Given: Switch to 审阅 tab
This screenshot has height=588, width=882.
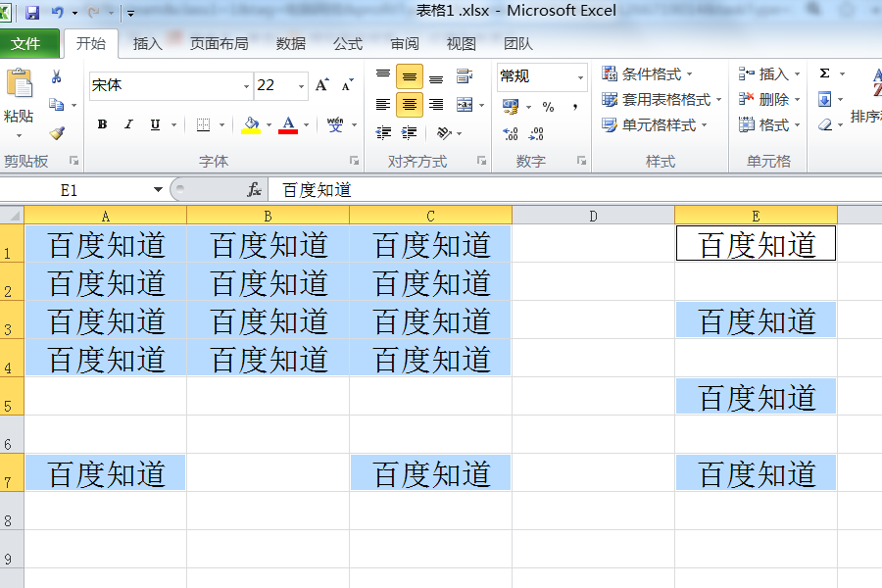Looking at the screenshot, I should click(405, 43).
